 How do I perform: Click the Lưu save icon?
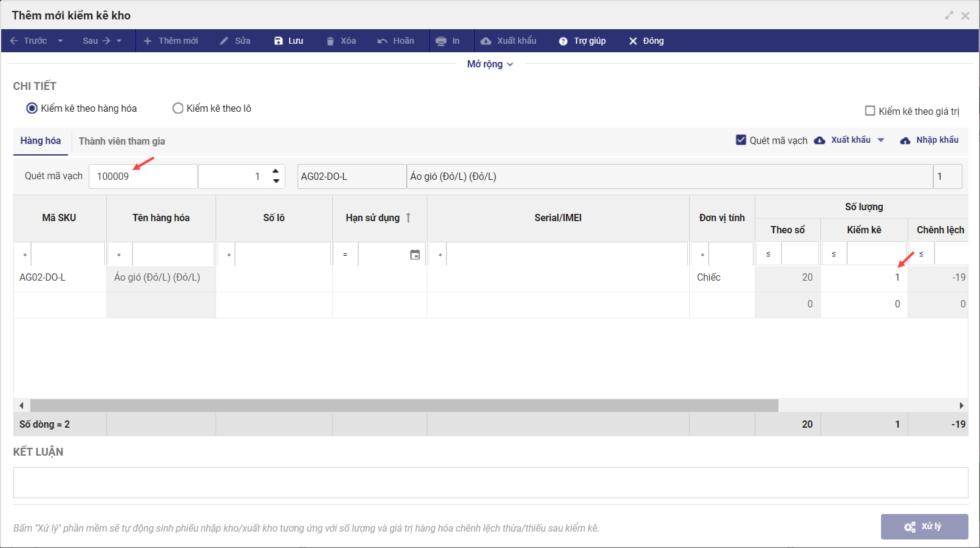click(279, 41)
